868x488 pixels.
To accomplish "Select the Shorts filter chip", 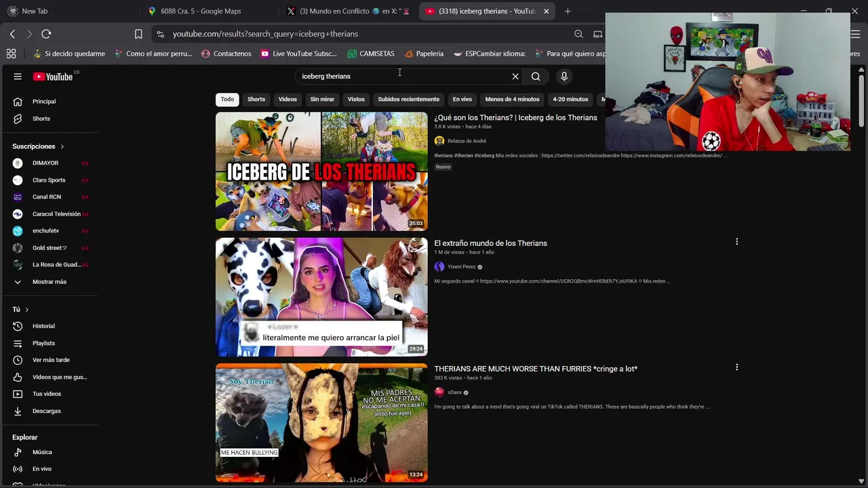I will (256, 100).
